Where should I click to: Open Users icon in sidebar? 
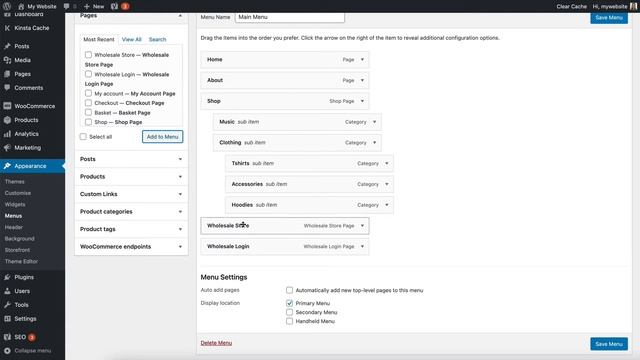[7, 291]
